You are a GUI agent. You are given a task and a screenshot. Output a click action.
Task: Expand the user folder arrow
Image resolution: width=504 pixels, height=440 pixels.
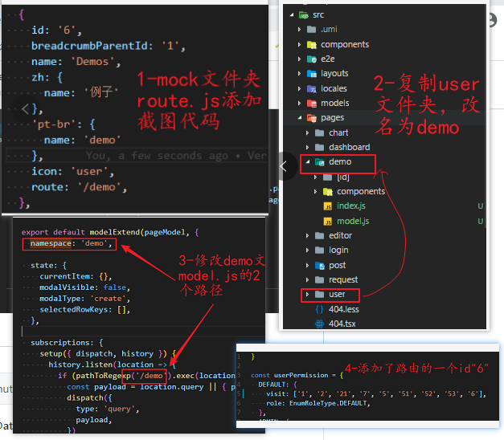pyautogui.click(x=308, y=294)
